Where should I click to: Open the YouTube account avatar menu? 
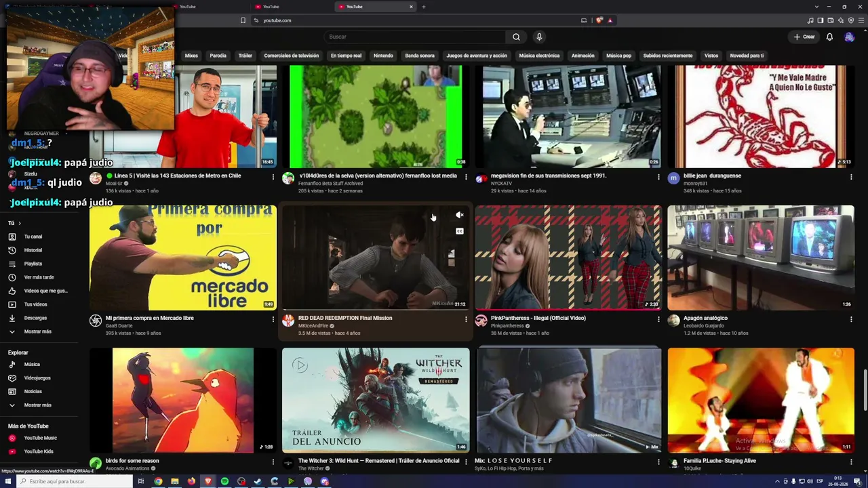click(x=849, y=37)
